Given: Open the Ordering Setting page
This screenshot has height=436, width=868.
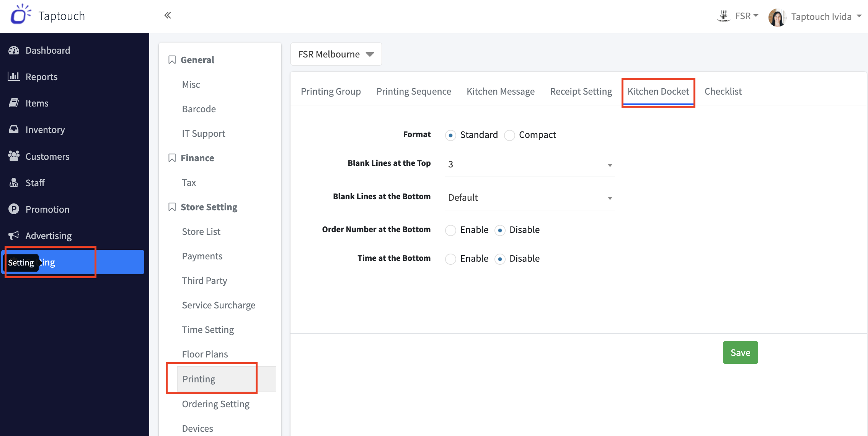Looking at the screenshot, I should tap(215, 404).
